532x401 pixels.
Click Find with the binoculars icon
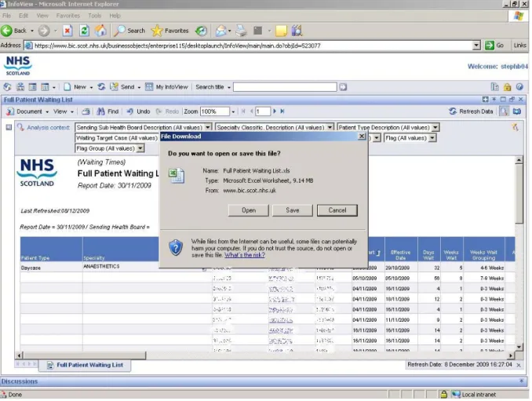[107, 111]
